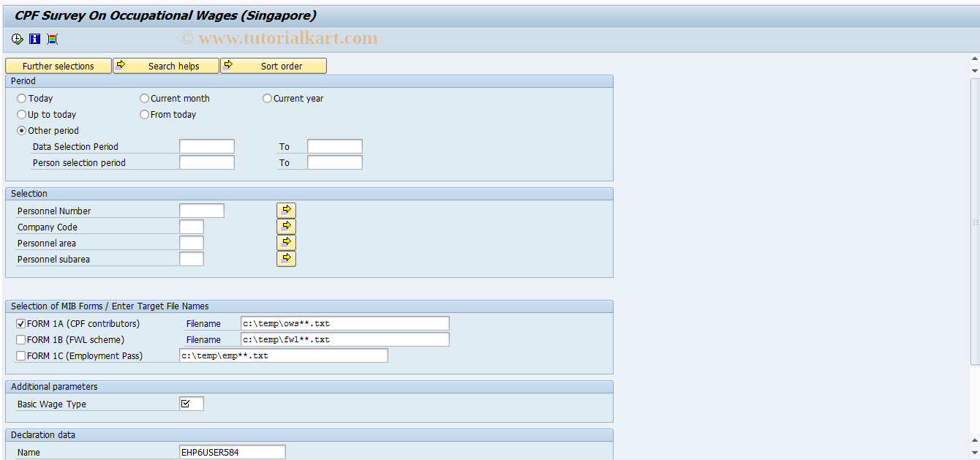Choose the From today option

point(144,114)
